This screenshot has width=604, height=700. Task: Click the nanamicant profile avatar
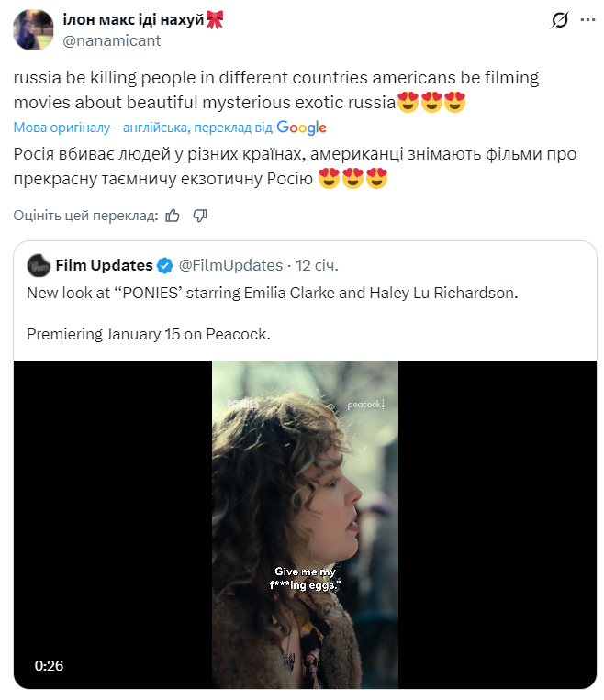[33, 28]
